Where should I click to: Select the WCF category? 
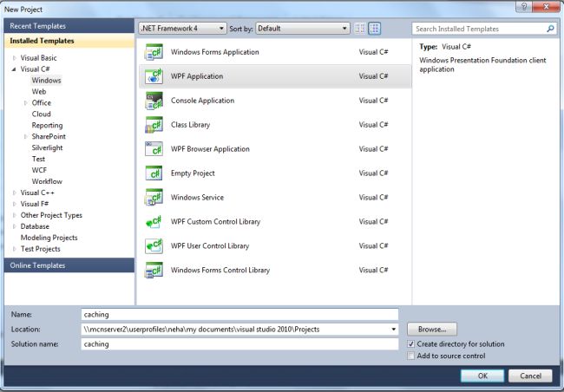(39, 170)
